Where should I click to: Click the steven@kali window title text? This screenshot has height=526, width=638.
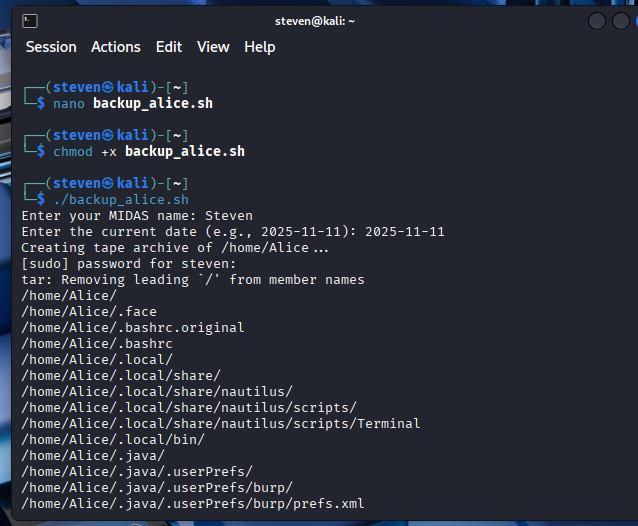tap(315, 20)
